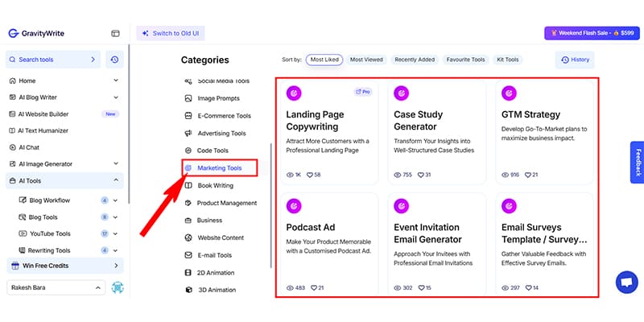The image size is (644, 322).
Task: Open the History button
Action: pyautogui.click(x=575, y=60)
